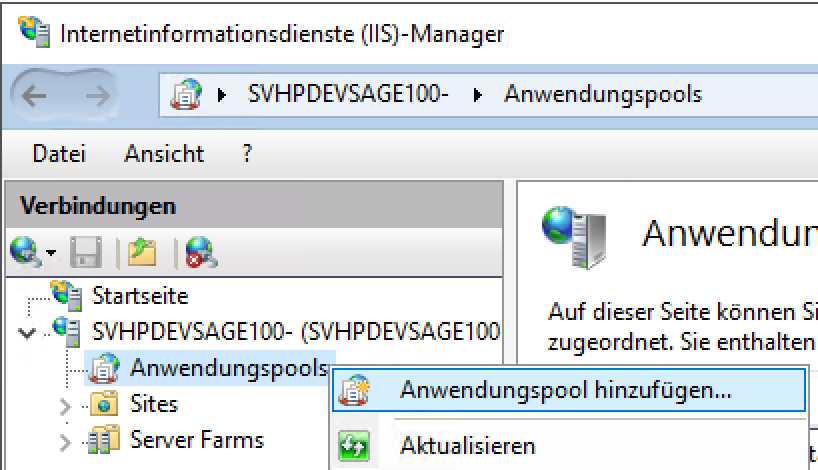The width and height of the screenshot is (818, 470).
Task: Click SVHPDEVSAGE100- in the address breadcrumb
Action: 348,95
